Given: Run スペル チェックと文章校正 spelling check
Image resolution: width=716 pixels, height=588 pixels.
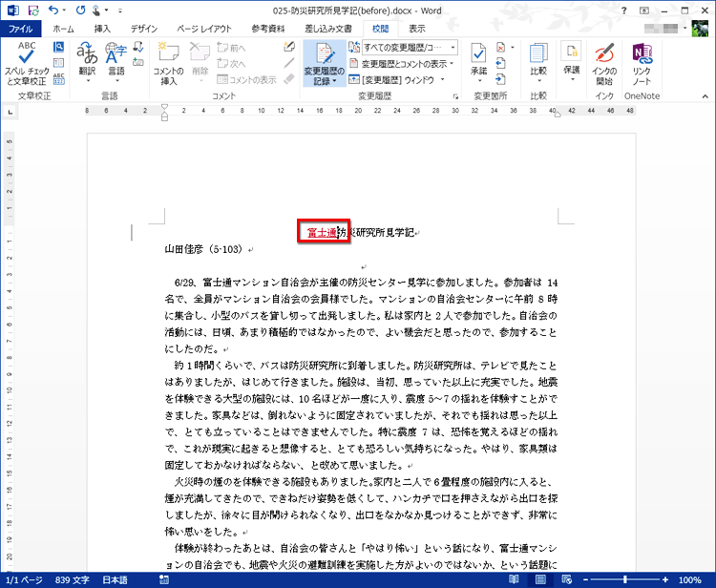Looking at the screenshot, I should (27, 63).
